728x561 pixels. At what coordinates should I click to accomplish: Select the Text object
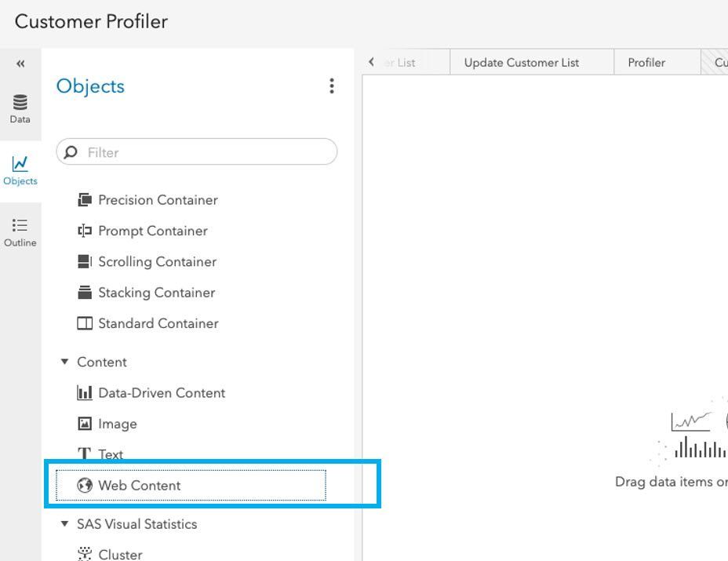110,454
